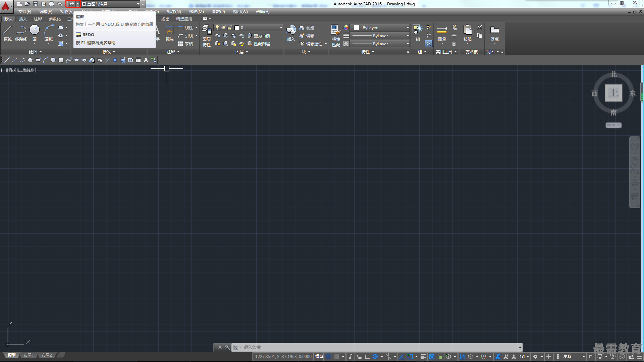The width and height of the screenshot is (644, 362).
Task: Click the 上 face of ViewCube
Action: point(613,93)
